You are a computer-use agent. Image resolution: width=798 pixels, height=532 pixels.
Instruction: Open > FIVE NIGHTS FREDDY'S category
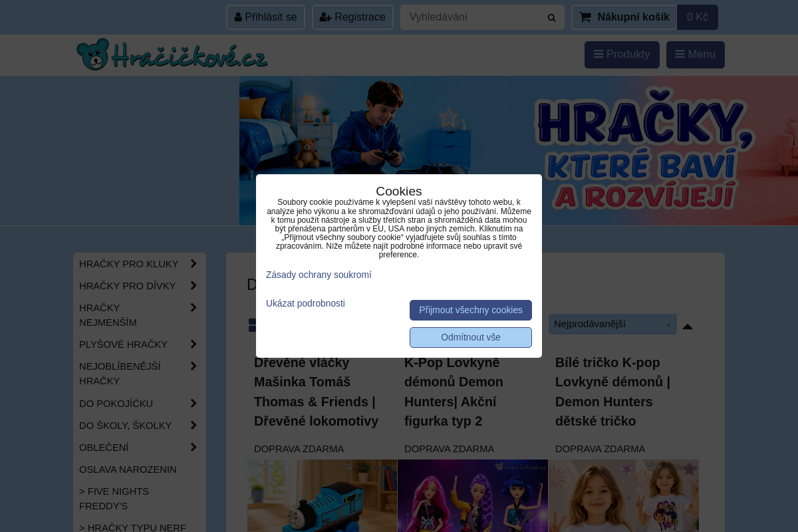tap(114, 499)
